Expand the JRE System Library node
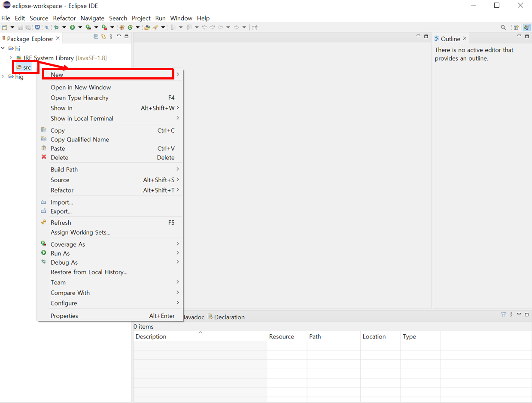Image resolution: width=532 pixels, height=403 pixels. pyautogui.click(x=11, y=58)
